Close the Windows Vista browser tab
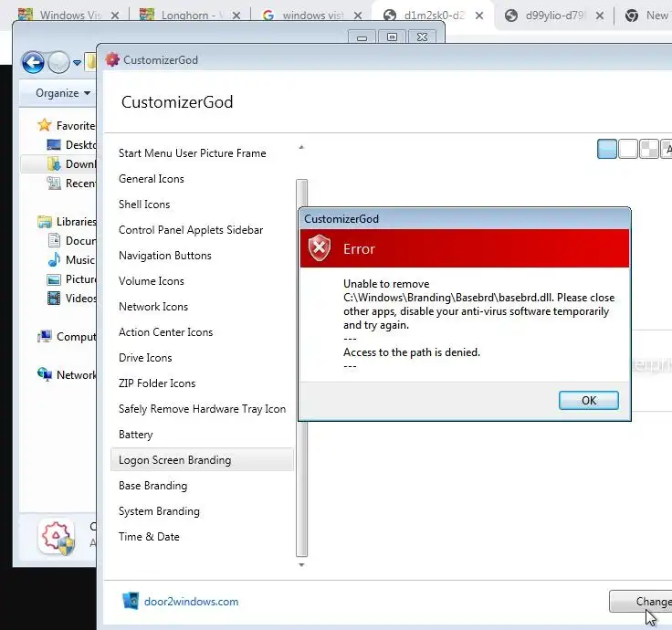672x630 pixels. tap(115, 16)
